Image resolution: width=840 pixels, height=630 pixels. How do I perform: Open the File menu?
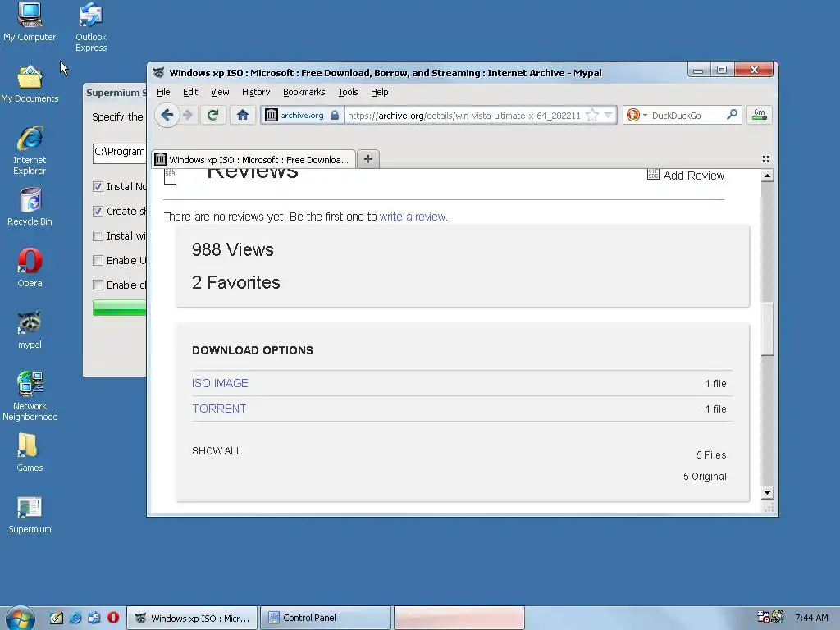coord(163,92)
